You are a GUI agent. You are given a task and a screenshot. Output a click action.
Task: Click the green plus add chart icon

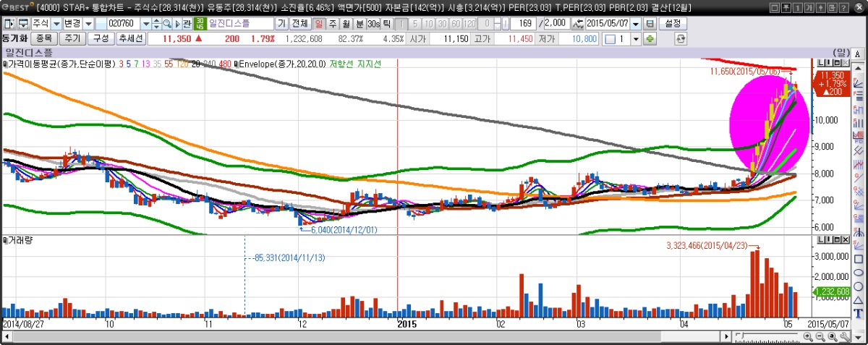point(650,38)
